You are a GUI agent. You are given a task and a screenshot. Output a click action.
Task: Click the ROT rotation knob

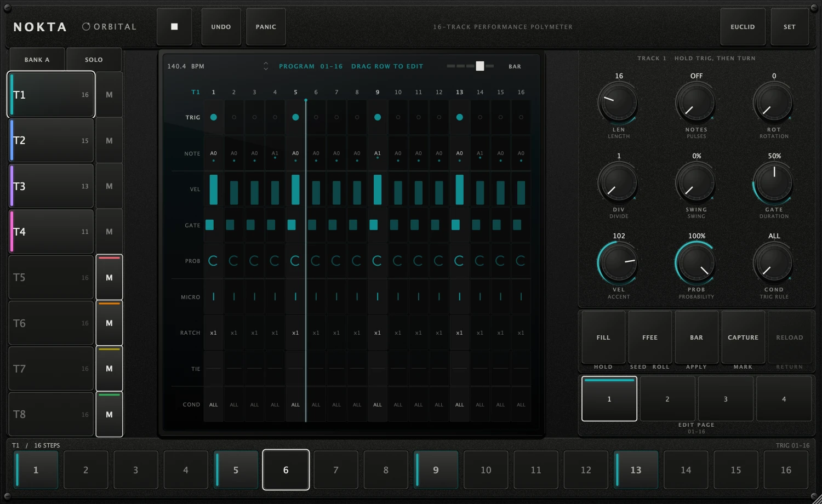click(x=774, y=103)
